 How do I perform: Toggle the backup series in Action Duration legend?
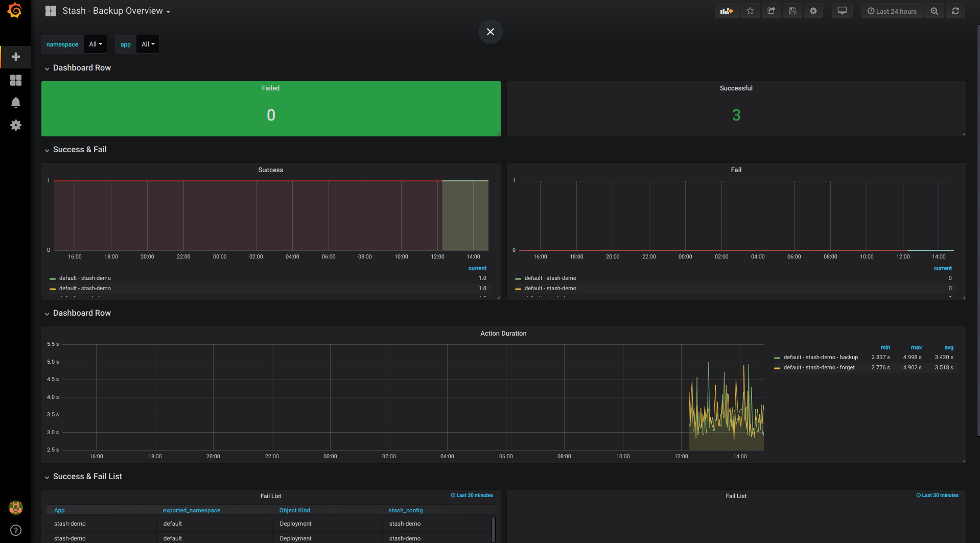coord(821,357)
